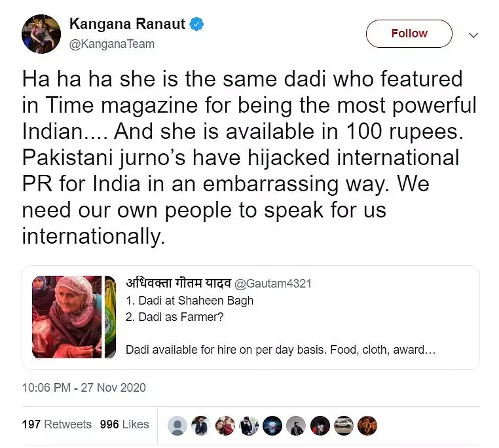This screenshot has height=448, width=499.
Task: Click the blue verified badge icon
Action: 196,24
